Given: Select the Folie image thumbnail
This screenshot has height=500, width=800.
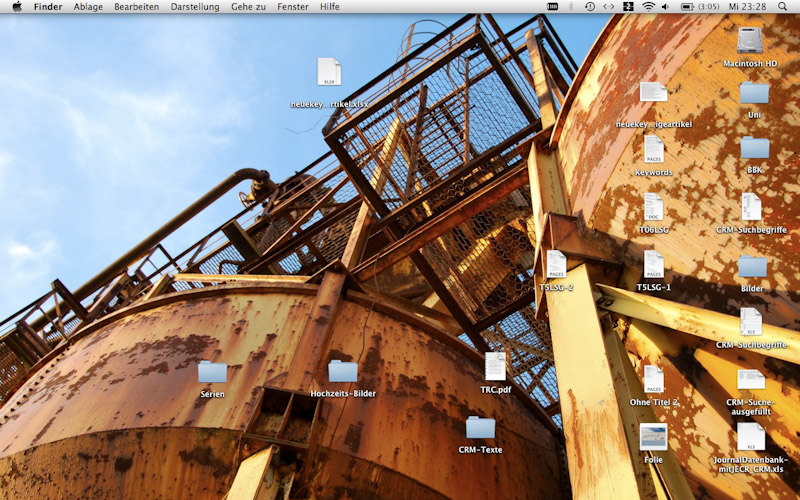Looking at the screenshot, I should click(x=654, y=437).
